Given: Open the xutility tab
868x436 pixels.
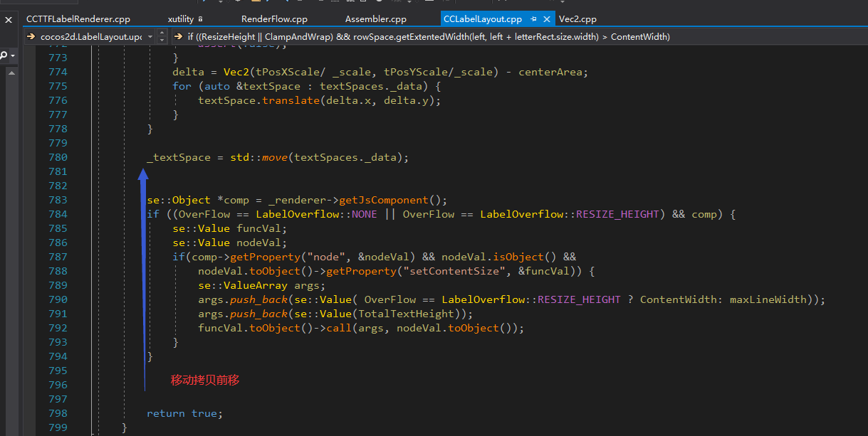Looking at the screenshot, I should (181, 19).
